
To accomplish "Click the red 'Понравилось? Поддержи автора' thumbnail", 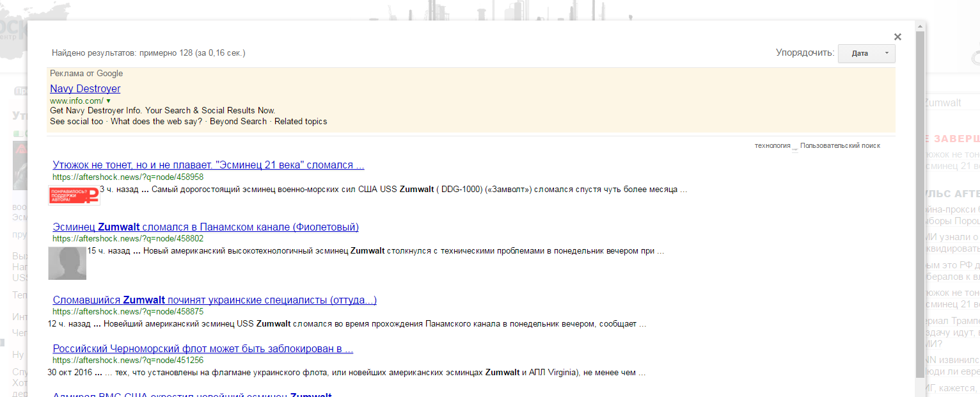I will tap(74, 195).
